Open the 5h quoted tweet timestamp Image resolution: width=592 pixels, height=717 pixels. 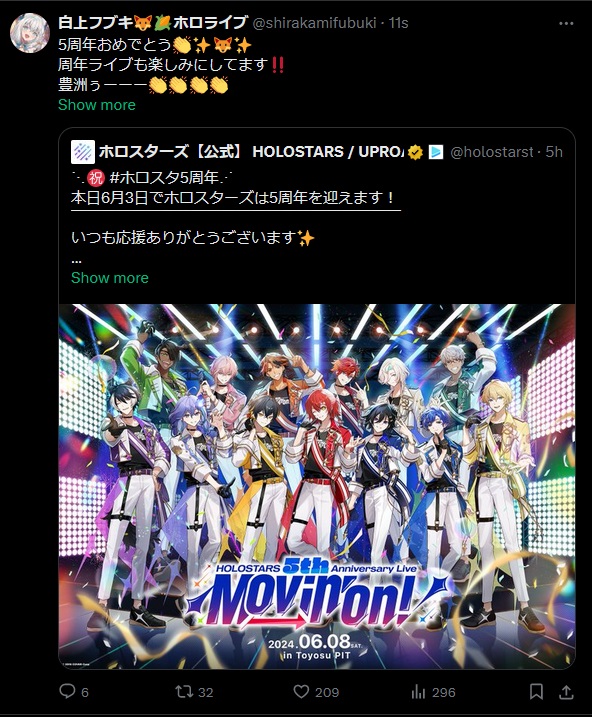tap(554, 152)
